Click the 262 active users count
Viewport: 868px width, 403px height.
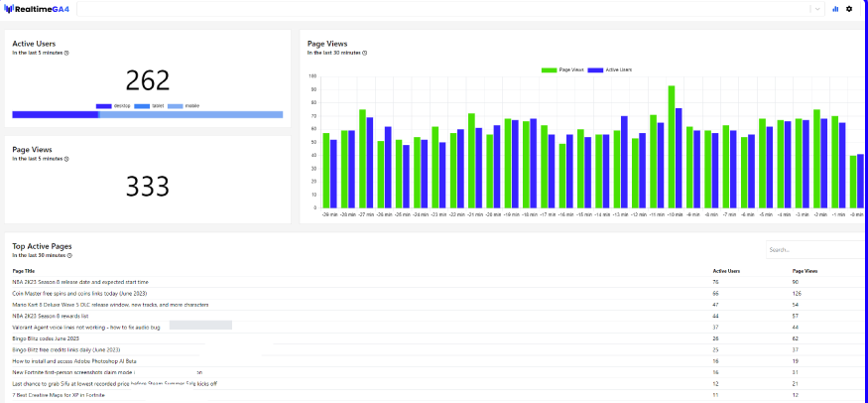point(147,80)
